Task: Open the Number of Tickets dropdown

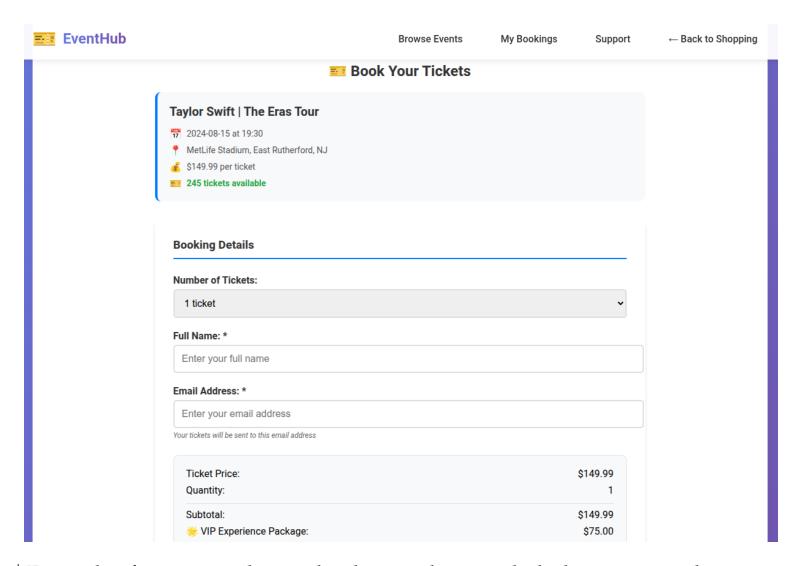Action: coord(399,303)
